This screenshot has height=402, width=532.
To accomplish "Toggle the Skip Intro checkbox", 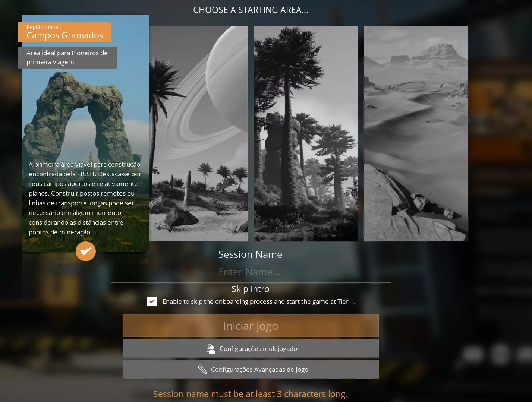I will (x=152, y=301).
